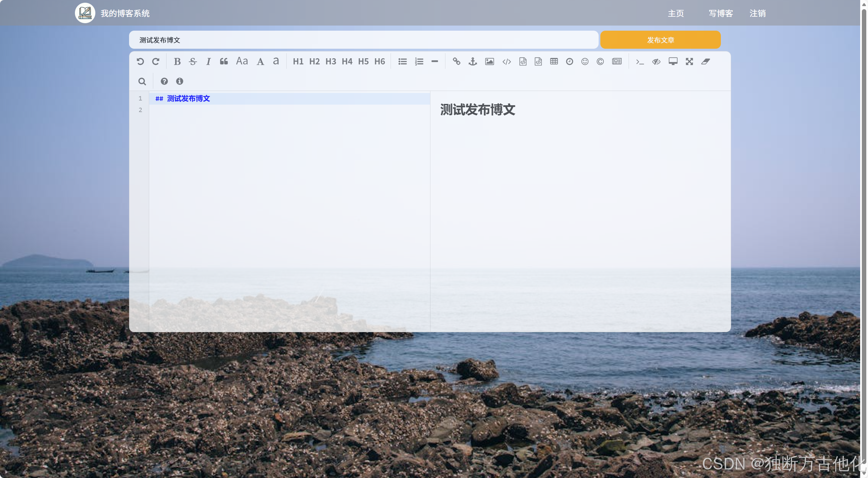Toggle bold formatting
The width and height of the screenshot is (868, 478).
177,61
